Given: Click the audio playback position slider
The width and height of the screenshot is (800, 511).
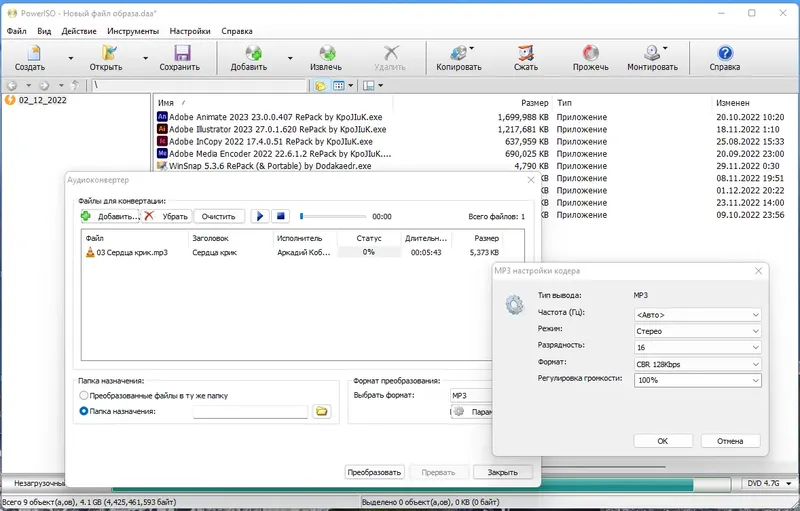Looking at the screenshot, I should pyautogui.click(x=333, y=217).
